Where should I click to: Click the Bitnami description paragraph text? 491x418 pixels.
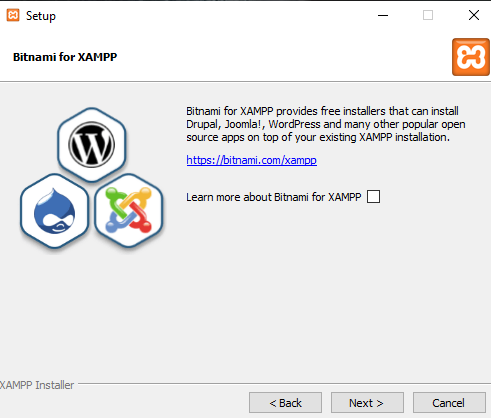coord(326,124)
